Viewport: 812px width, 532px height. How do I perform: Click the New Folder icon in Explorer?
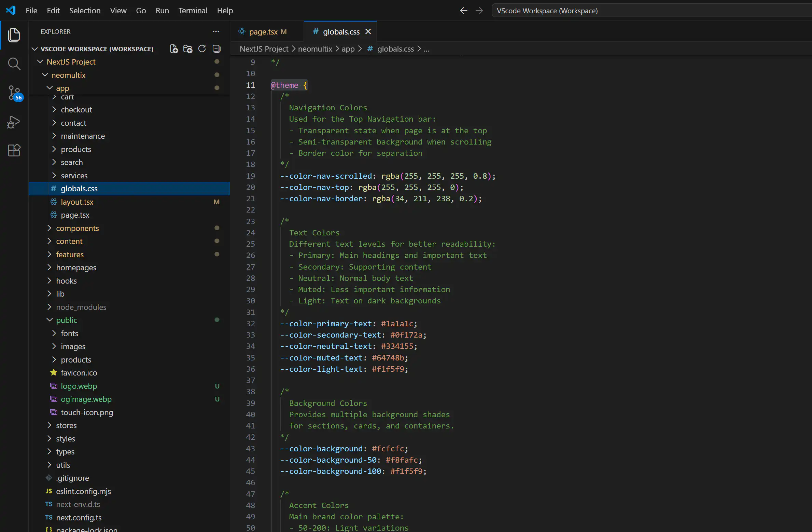tap(188, 49)
